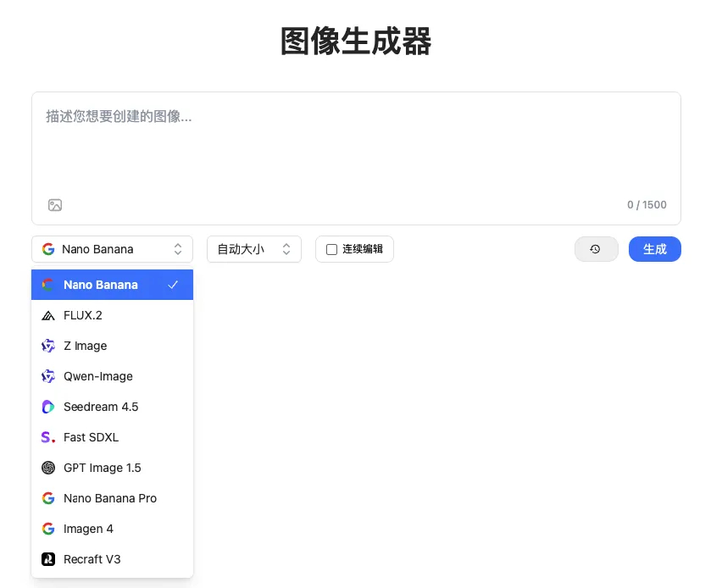
Task: Click the Seedream 4.5 logo icon
Action: (x=48, y=407)
